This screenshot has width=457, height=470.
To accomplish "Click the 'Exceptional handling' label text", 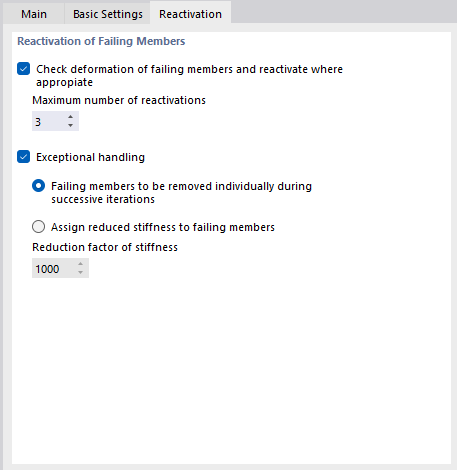I will (x=90, y=157).
